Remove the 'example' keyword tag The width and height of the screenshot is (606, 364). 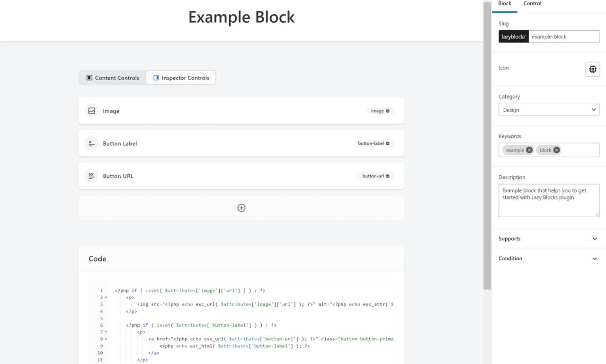[529, 150]
